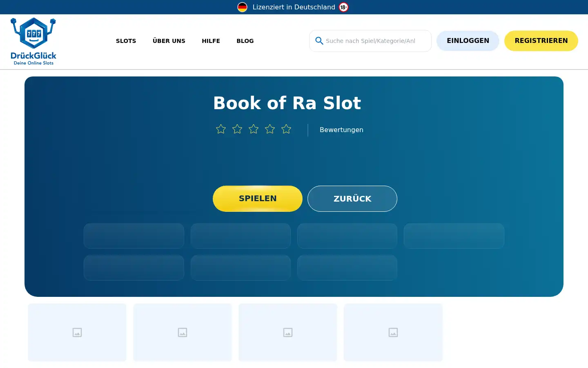Click the DrückGlück logo
This screenshot has width=588, height=368.
point(33,41)
